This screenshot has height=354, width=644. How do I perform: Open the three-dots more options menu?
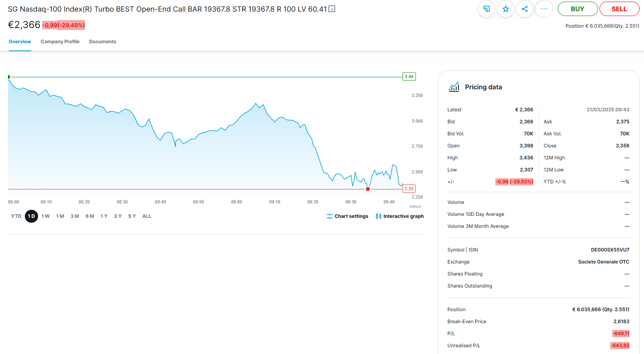(x=544, y=9)
